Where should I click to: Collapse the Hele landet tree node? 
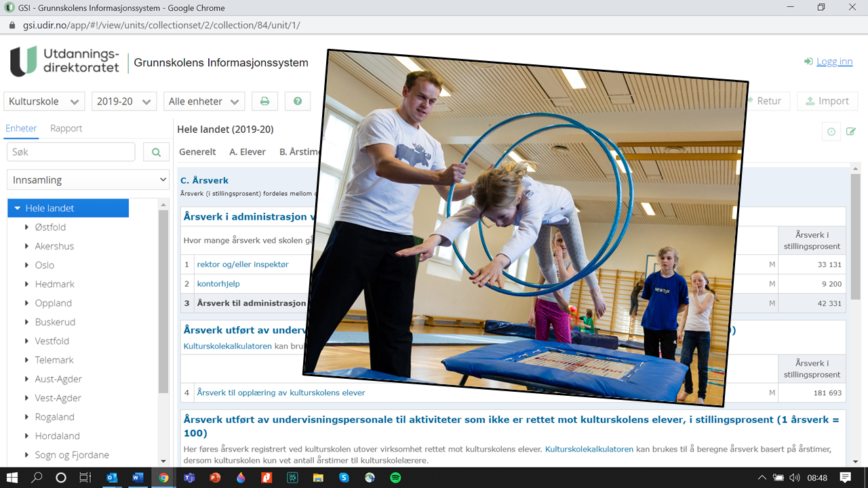point(18,209)
